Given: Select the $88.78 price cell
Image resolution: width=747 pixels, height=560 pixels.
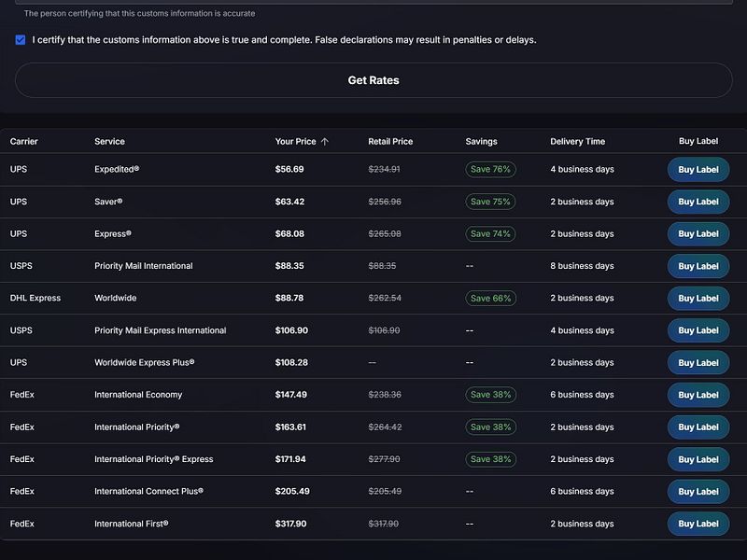Looking at the screenshot, I should point(289,298).
